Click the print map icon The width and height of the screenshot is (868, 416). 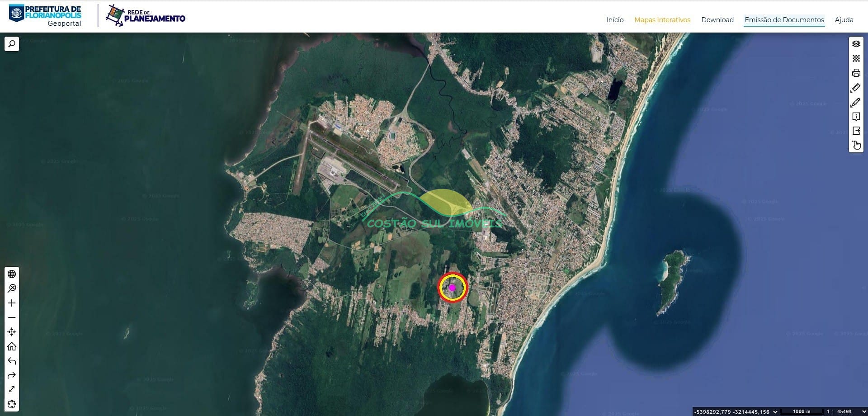click(856, 73)
